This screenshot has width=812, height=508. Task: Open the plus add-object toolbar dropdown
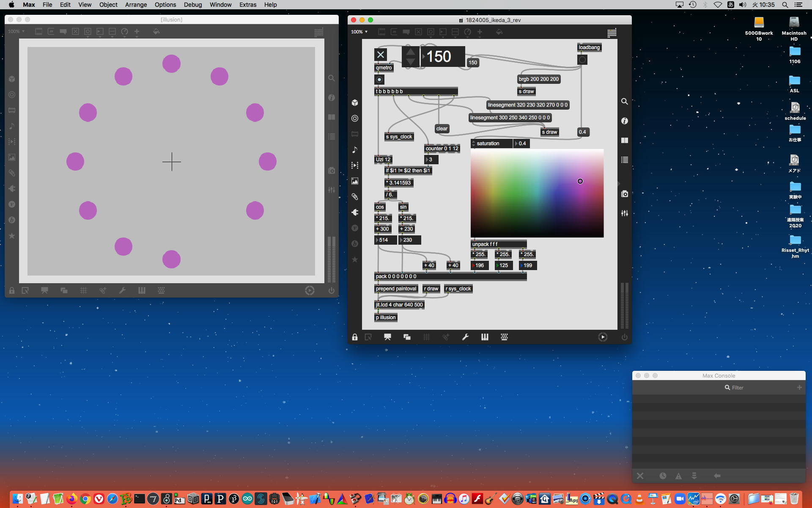(480, 32)
